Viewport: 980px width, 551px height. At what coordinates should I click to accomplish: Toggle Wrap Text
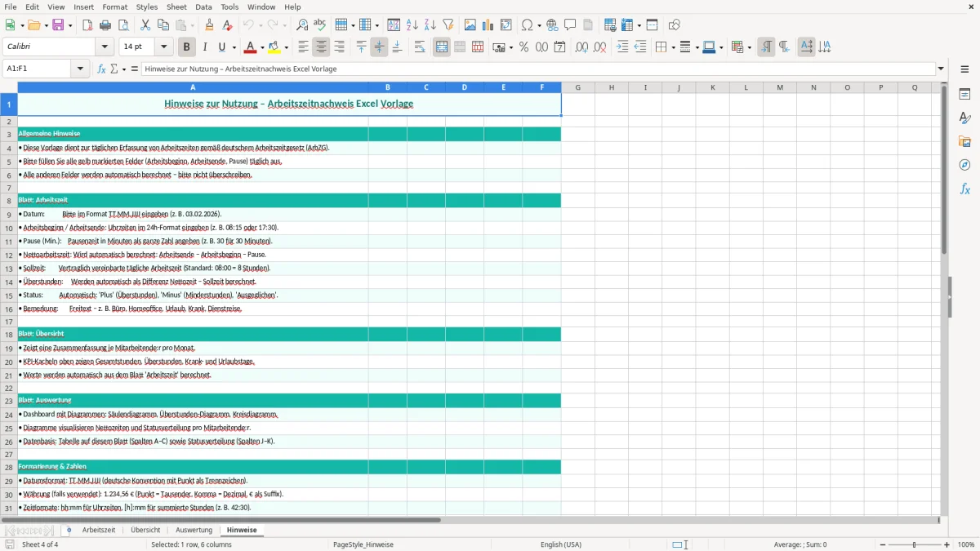point(420,47)
